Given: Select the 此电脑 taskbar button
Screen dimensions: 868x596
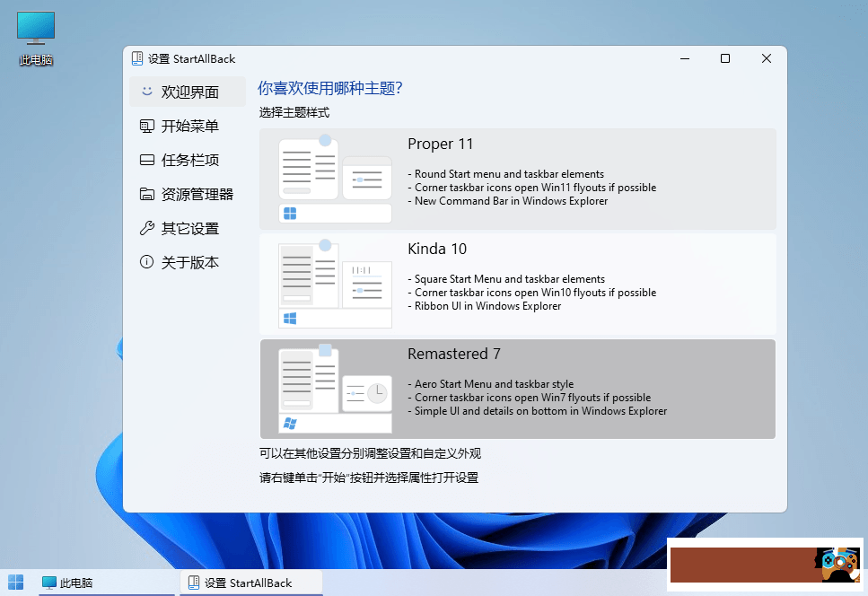Looking at the screenshot, I should (107, 583).
